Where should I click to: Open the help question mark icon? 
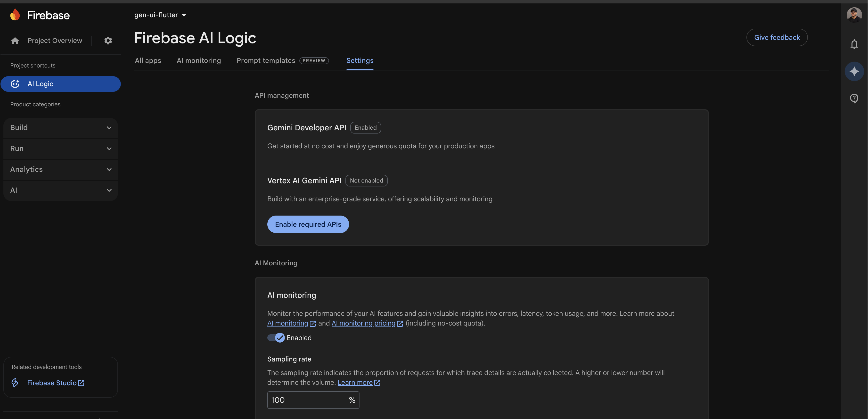(854, 98)
